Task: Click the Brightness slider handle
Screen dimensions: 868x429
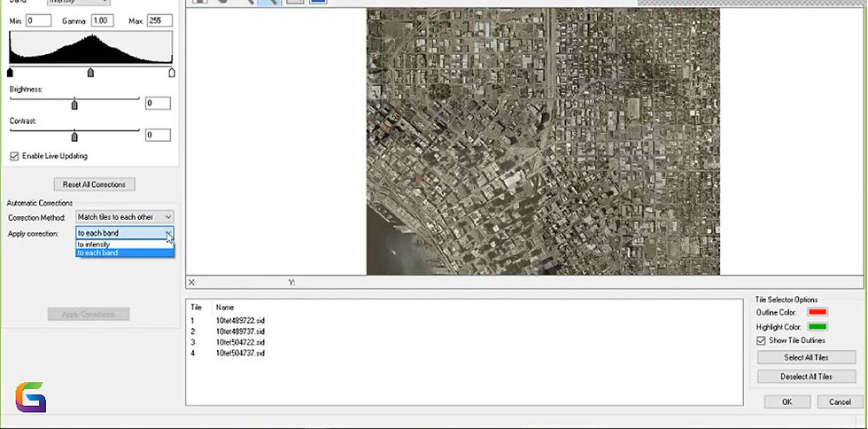Action: click(74, 104)
